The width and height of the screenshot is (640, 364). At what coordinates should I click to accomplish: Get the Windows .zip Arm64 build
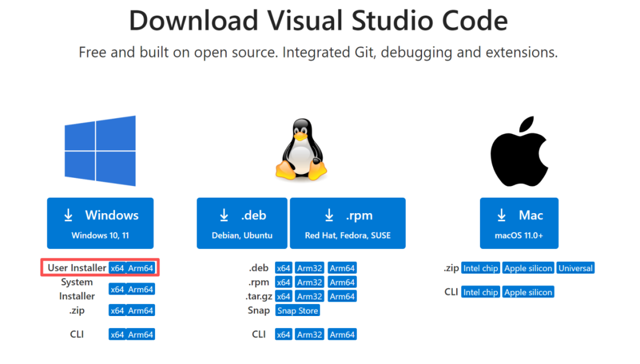click(x=140, y=310)
